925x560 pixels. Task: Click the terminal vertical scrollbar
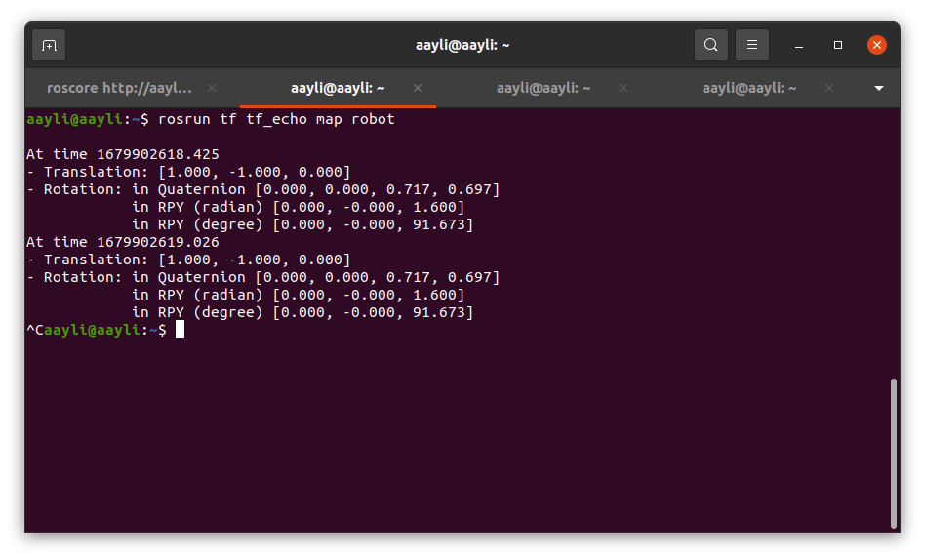click(x=894, y=454)
